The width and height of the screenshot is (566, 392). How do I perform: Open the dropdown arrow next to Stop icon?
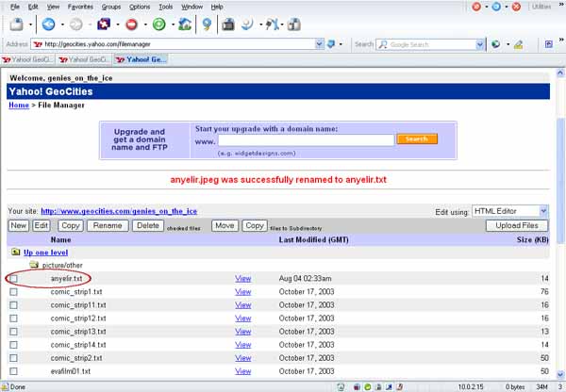[x=145, y=24]
